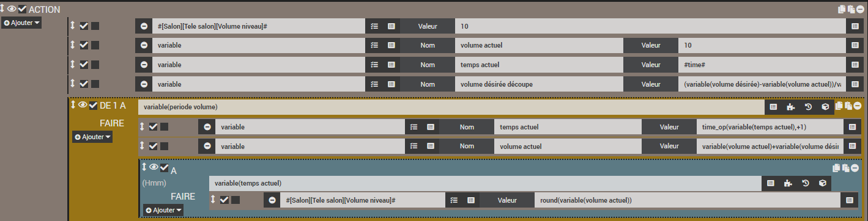Viewport: 868px width, 221px height.
Task: Open command picker in DE 1 A expression bar
Action: click(x=773, y=107)
